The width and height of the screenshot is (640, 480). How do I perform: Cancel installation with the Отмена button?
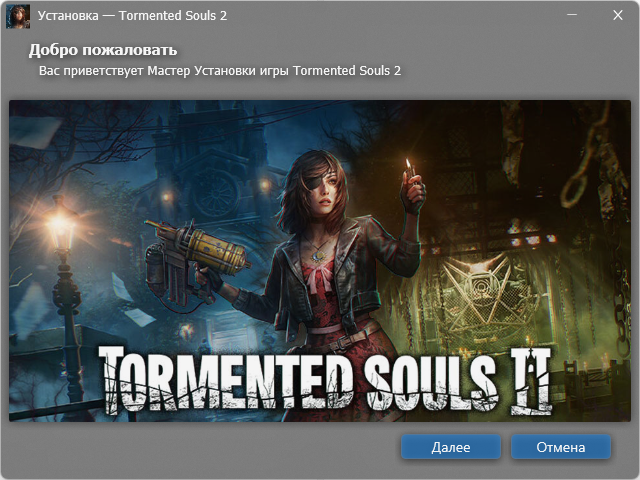(x=561, y=447)
